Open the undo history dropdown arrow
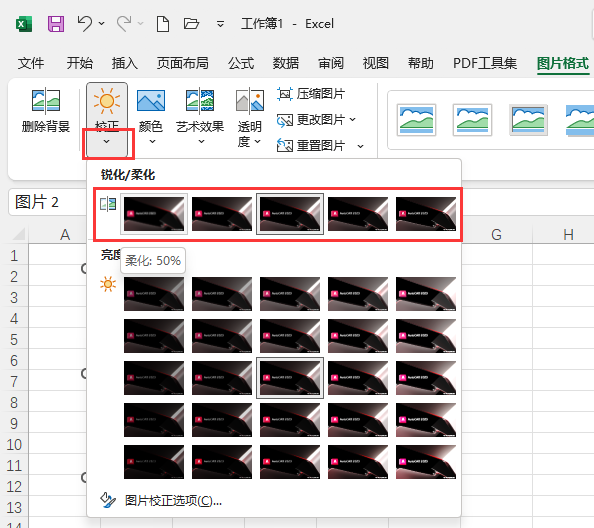Screen dimensions: 594x528 tap(102, 23)
